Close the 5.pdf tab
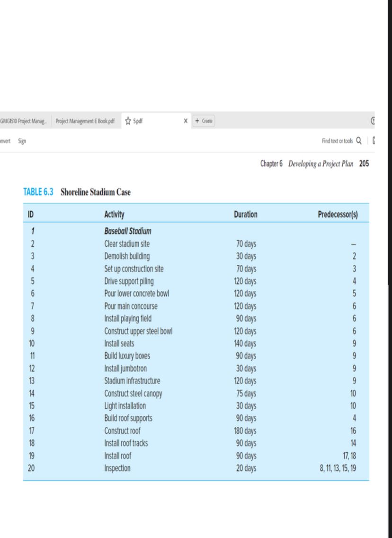 coord(185,121)
